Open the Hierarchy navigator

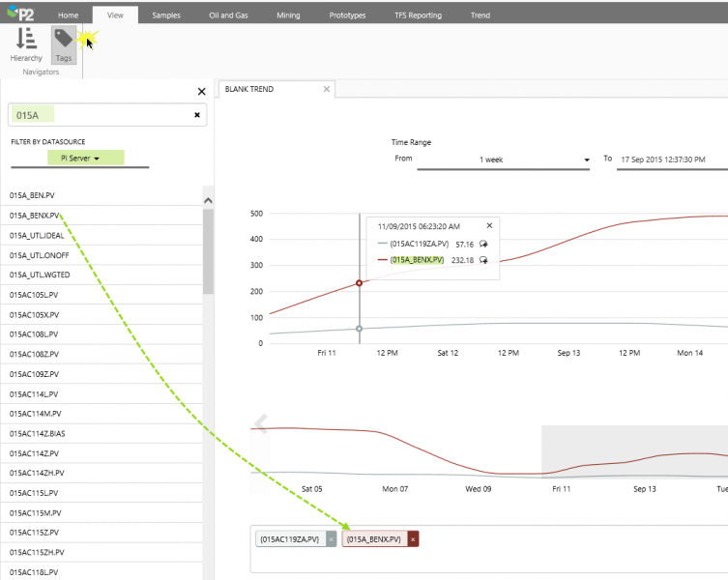[x=26, y=43]
